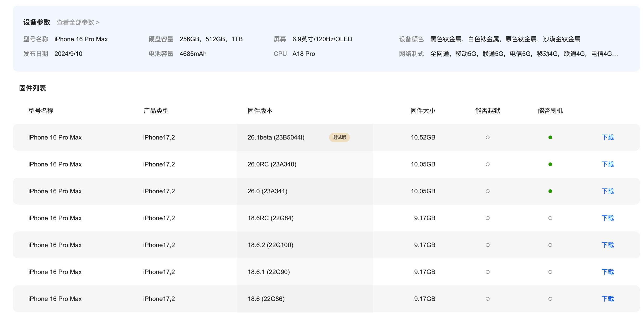The height and width of the screenshot is (313, 644).
Task: Select version text 18.6RC (22G84)
Action: coord(271,218)
